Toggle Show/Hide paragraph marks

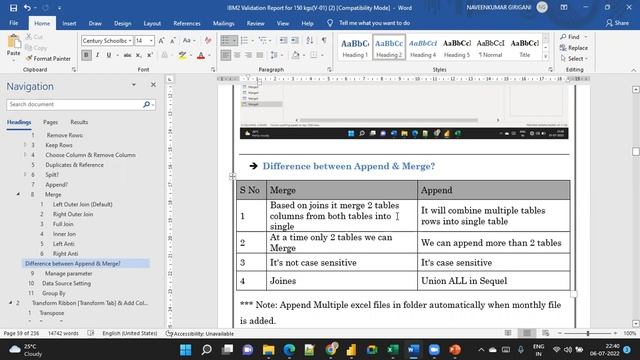tap(324, 40)
